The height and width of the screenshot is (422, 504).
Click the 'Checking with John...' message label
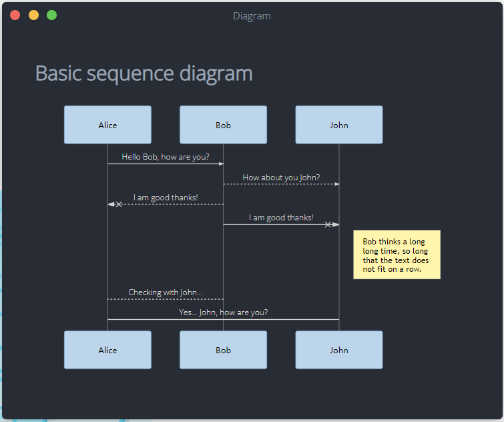[166, 292]
